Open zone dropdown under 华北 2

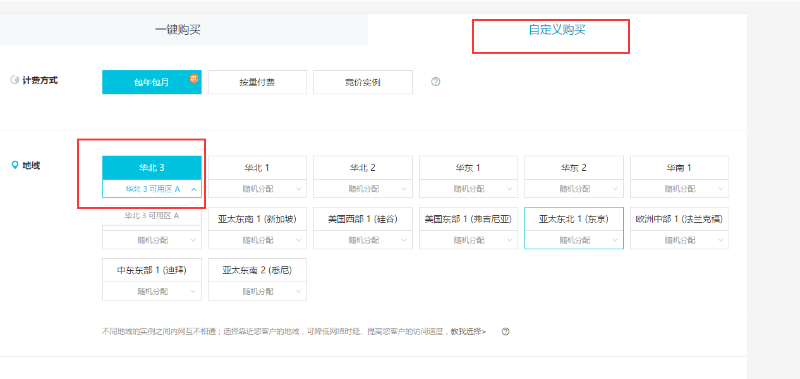363,189
